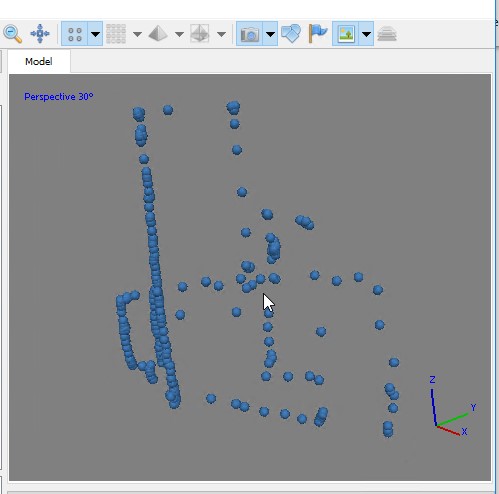Click the Reset View arrows icon
Image resolution: width=499 pixels, height=494 pixels.
pos(40,34)
